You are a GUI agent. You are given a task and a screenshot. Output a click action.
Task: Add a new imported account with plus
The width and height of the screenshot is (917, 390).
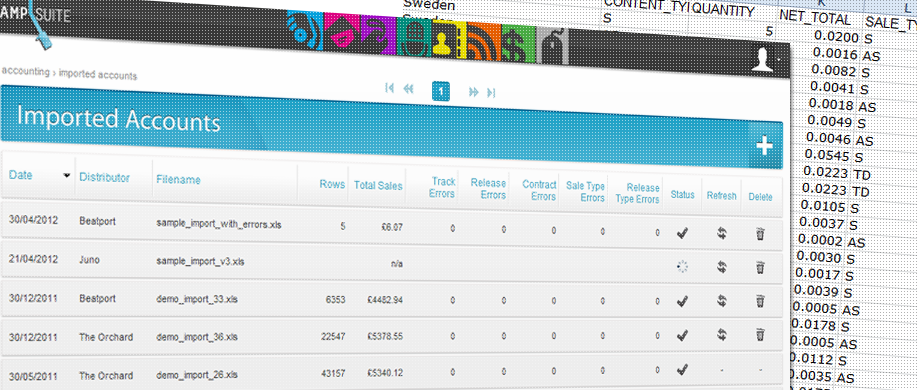coord(764,147)
